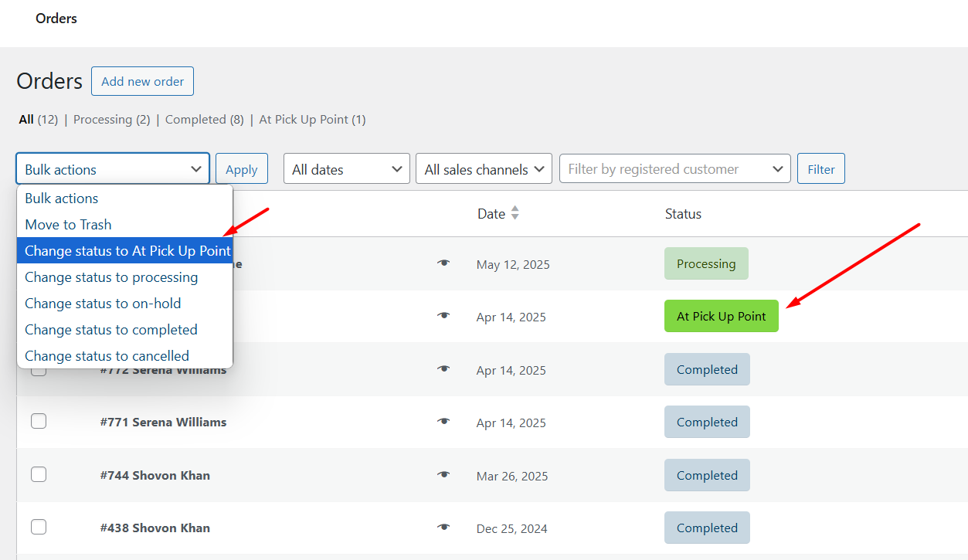
Task: Click Completed badge for order #744
Action: tap(707, 475)
